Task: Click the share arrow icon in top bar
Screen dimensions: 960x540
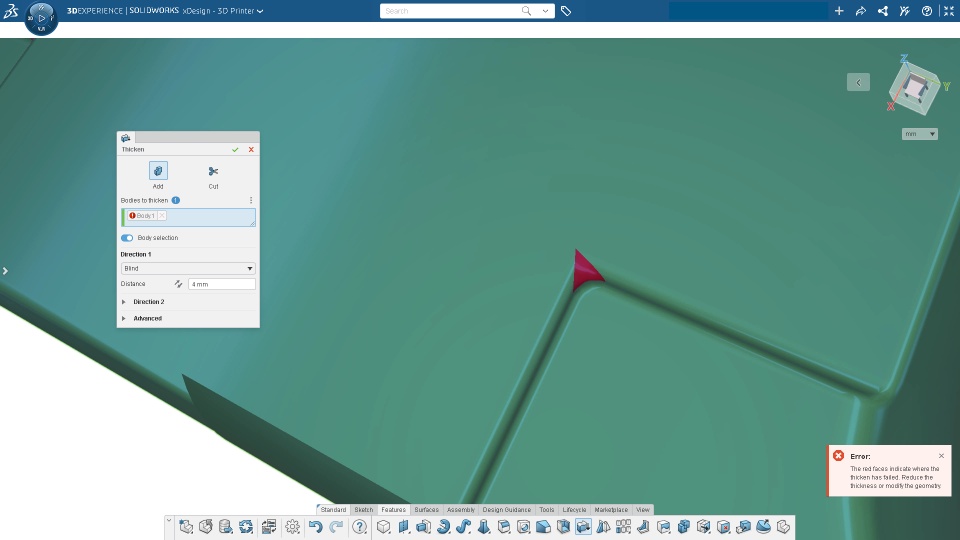Action: pyautogui.click(x=861, y=11)
